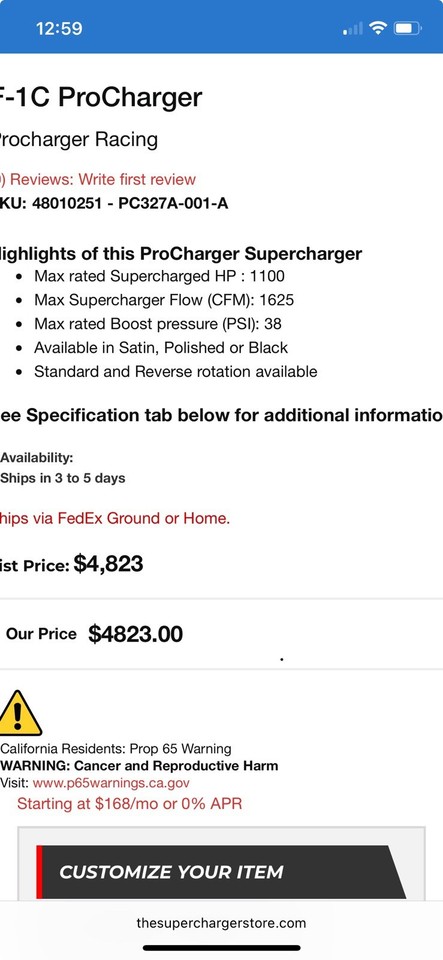Open the www.p65warnings.ca.gov link

tap(111, 782)
